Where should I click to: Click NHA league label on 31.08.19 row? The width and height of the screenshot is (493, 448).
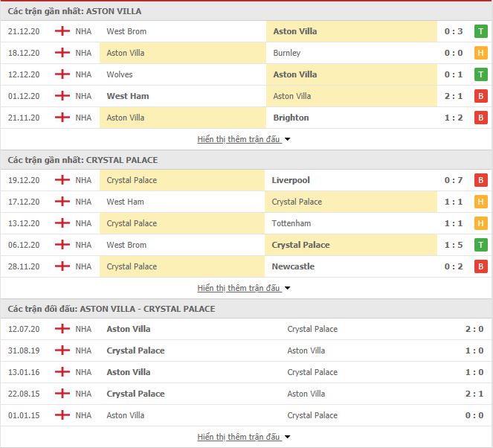pyautogui.click(x=83, y=351)
